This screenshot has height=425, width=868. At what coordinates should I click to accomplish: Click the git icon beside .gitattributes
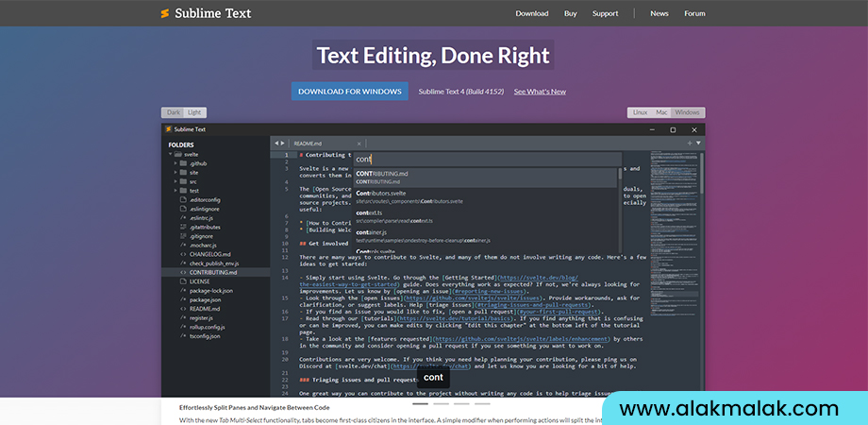(x=183, y=228)
